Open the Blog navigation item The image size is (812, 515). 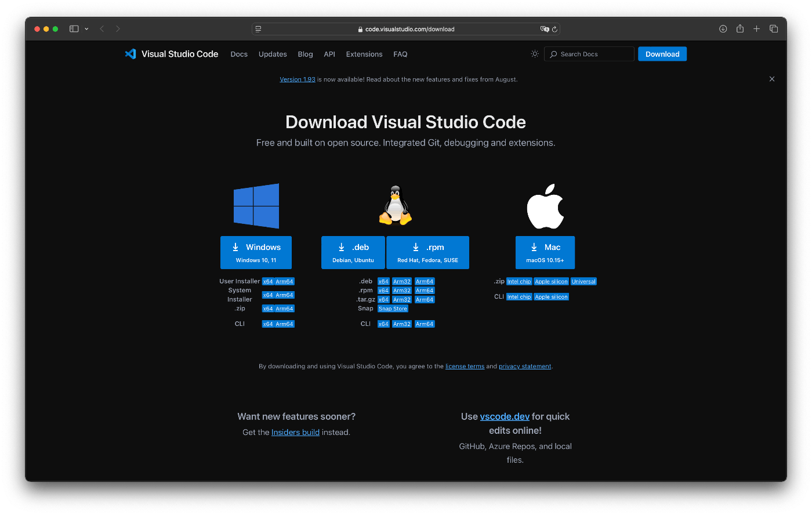tap(305, 55)
